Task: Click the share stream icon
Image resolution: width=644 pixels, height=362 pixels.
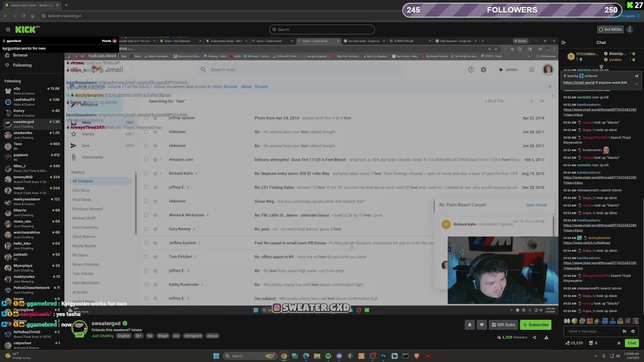Action: tap(534, 337)
